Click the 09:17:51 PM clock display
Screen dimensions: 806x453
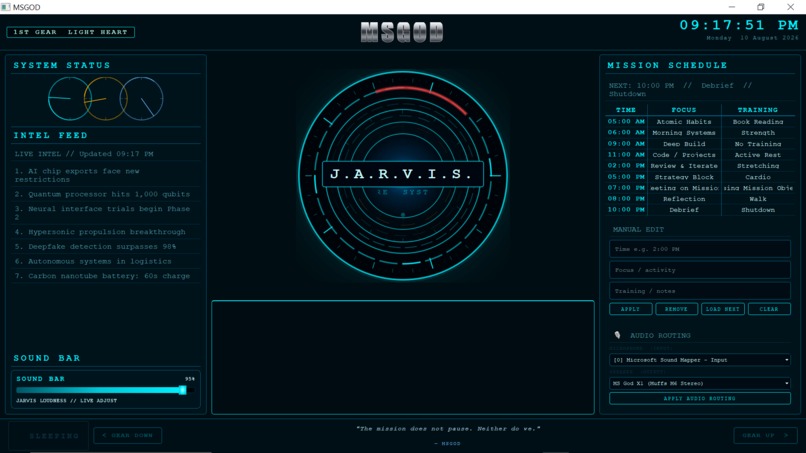click(x=739, y=25)
